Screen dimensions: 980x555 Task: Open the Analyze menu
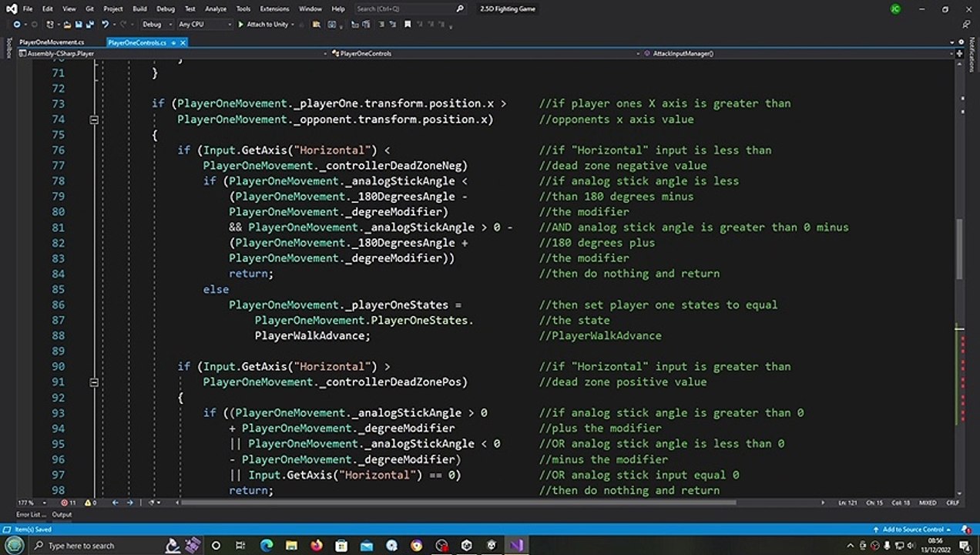(215, 8)
